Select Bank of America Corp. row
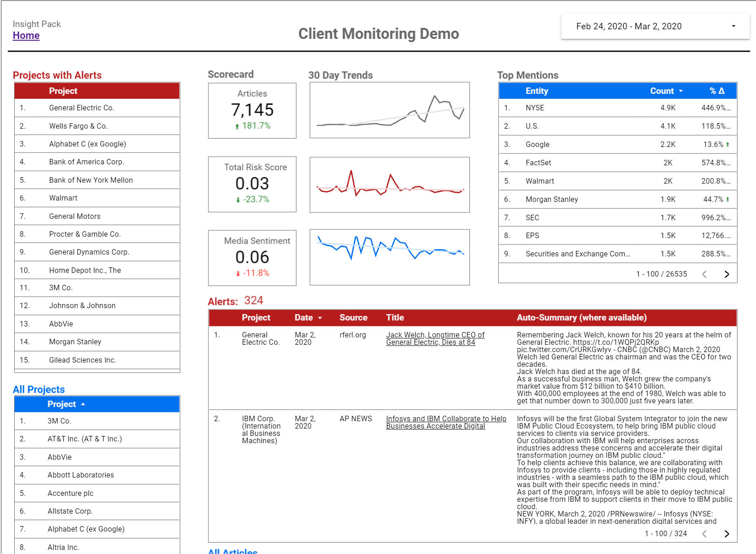 [97, 162]
